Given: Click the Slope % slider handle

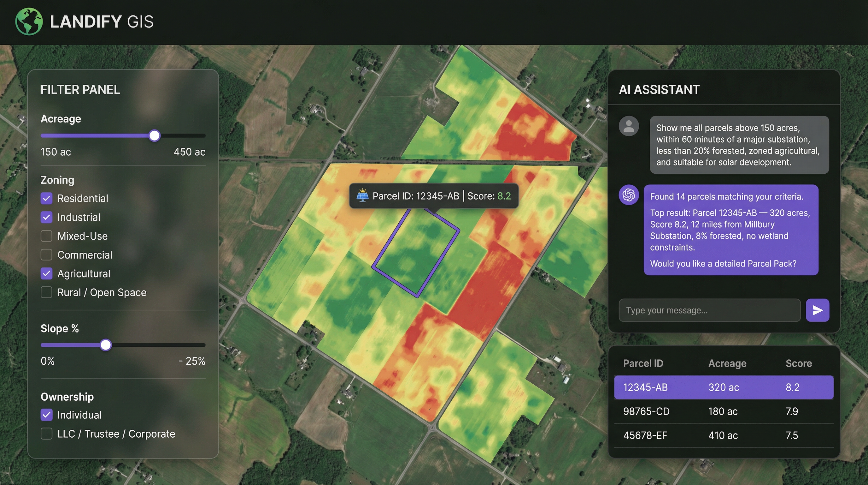Looking at the screenshot, I should coord(106,345).
